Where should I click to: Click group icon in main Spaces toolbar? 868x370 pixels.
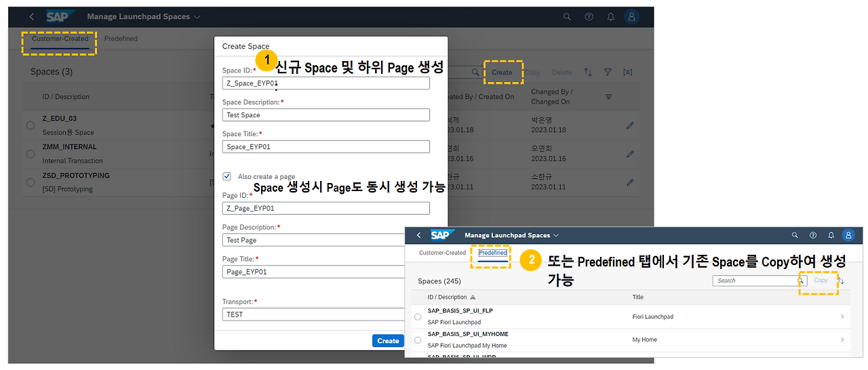pyautogui.click(x=628, y=72)
